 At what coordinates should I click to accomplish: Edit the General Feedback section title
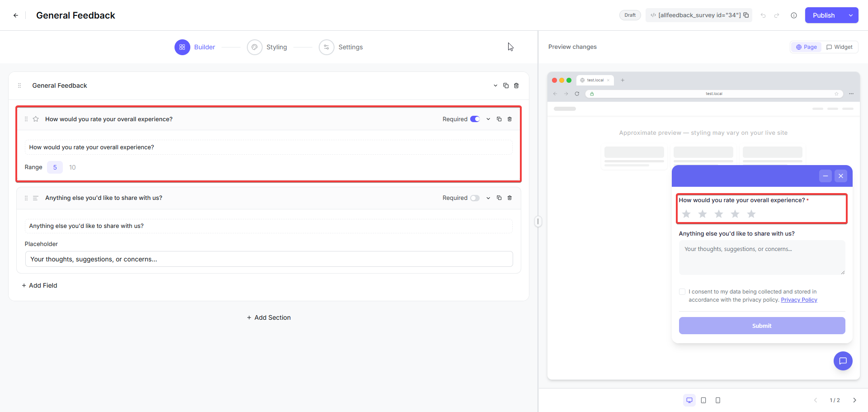60,85
